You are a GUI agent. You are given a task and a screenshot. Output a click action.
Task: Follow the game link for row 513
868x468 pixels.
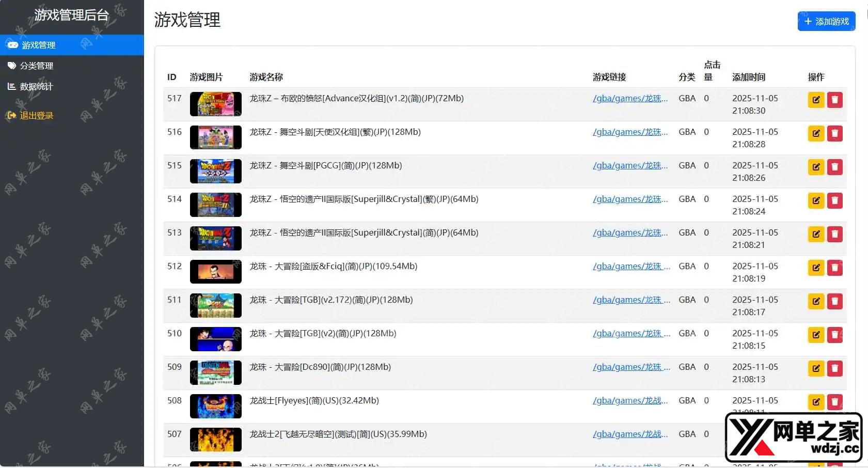coord(630,233)
